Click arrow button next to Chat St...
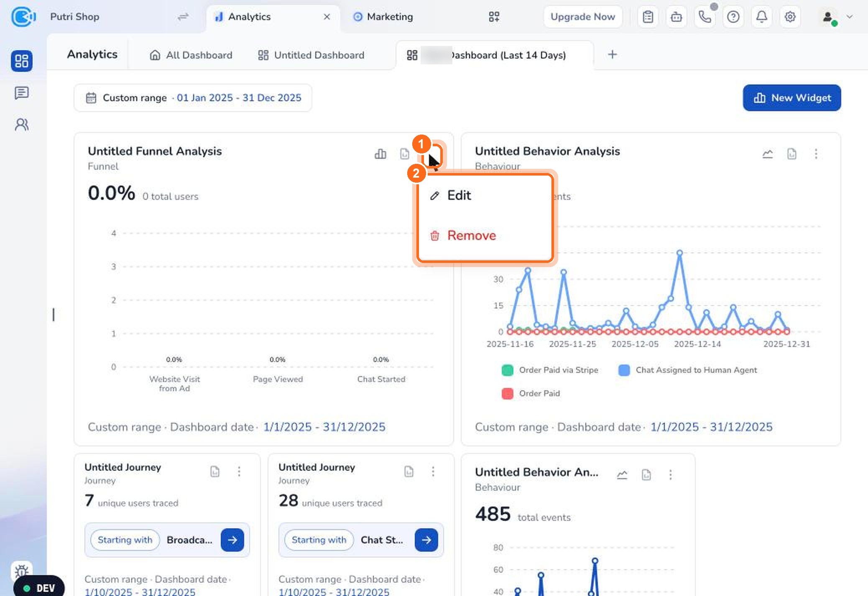868x596 pixels. [x=426, y=540]
